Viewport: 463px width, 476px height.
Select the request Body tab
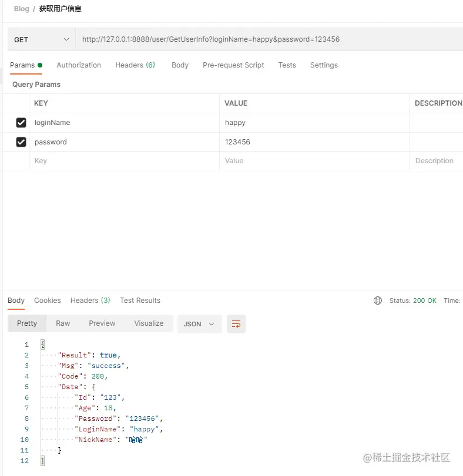click(x=180, y=65)
